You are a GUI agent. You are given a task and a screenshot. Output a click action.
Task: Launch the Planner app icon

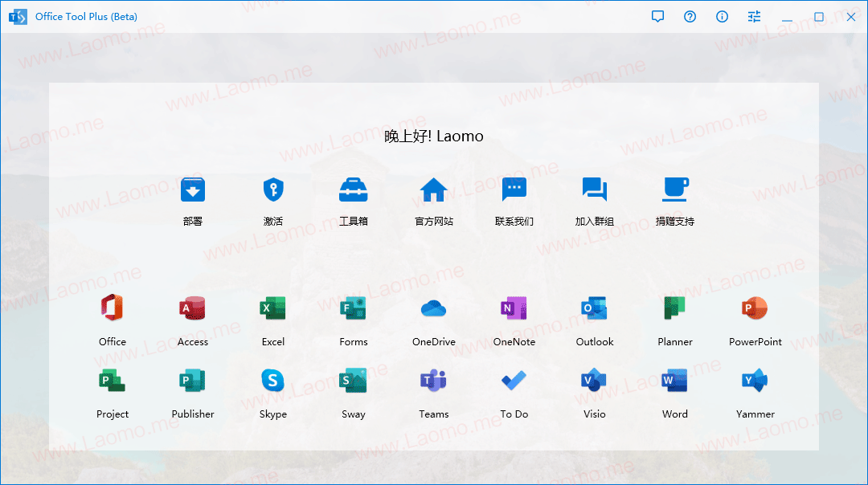pos(675,308)
